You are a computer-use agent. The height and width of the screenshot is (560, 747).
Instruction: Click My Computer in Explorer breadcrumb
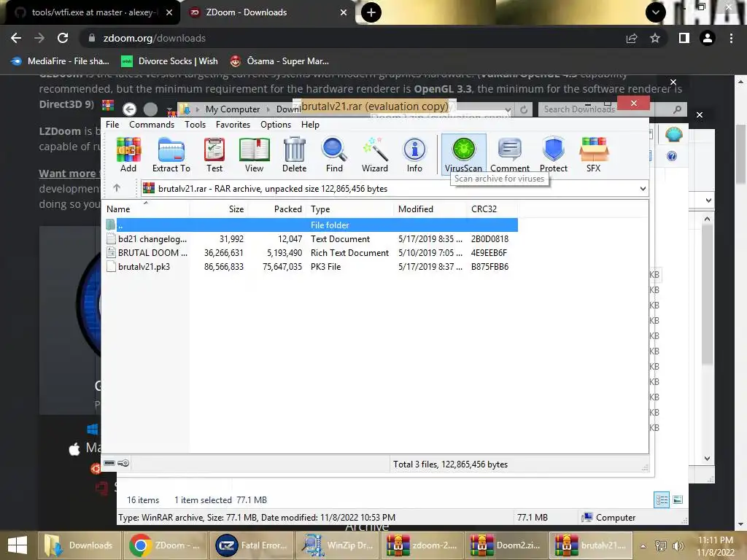pos(233,109)
